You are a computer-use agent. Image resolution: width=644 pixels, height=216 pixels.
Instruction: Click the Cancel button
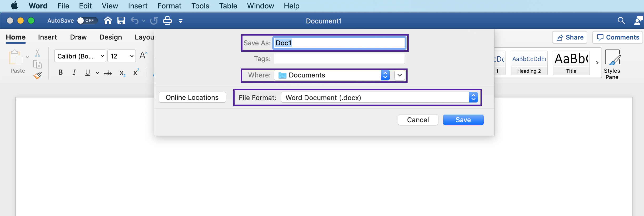(418, 120)
